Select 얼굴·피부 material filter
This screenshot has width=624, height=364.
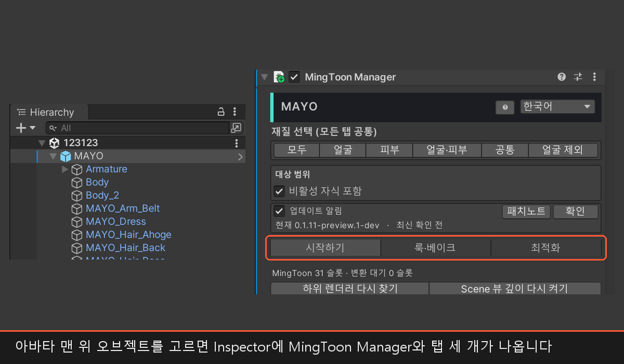tap(447, 150)
